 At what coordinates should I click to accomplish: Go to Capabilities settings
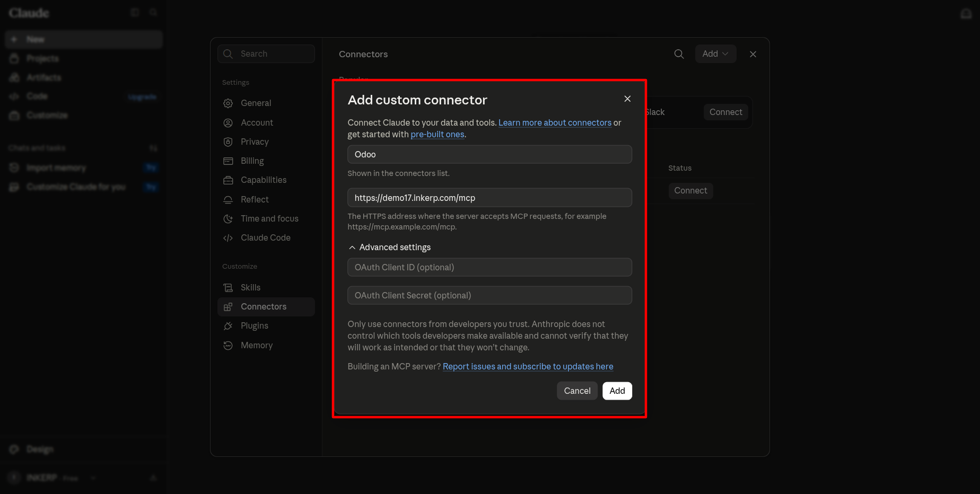[x=266, y=180]
